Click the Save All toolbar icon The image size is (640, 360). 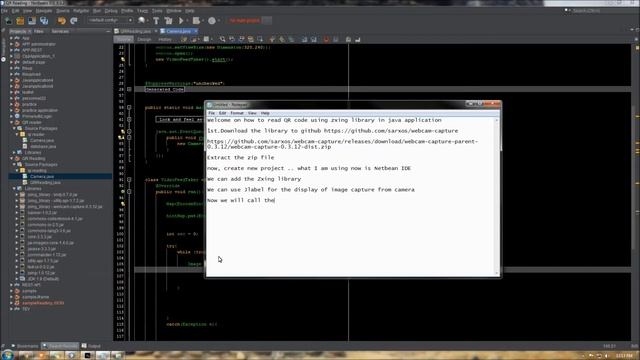pyautogui.click(x=44, y=20)
